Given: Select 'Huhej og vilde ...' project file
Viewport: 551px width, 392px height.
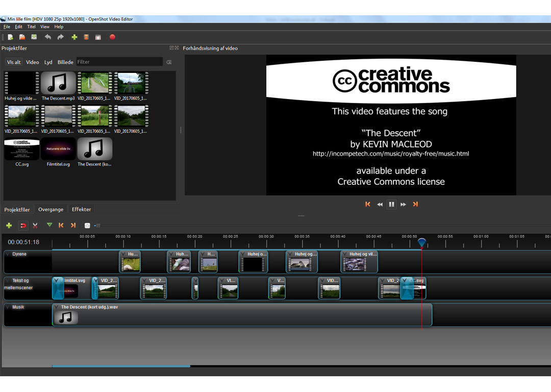Looking at the screenshot, I should coord(21,86).
